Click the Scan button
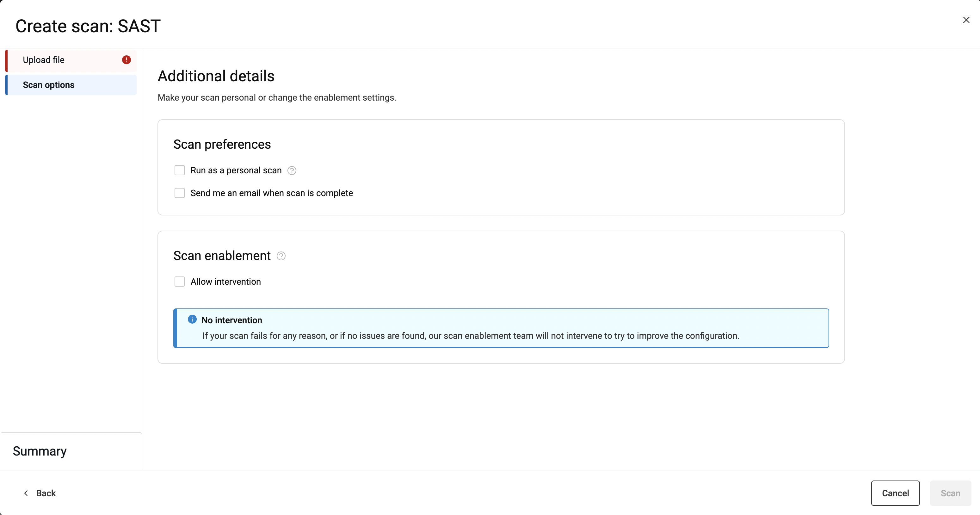 point(950,493)
